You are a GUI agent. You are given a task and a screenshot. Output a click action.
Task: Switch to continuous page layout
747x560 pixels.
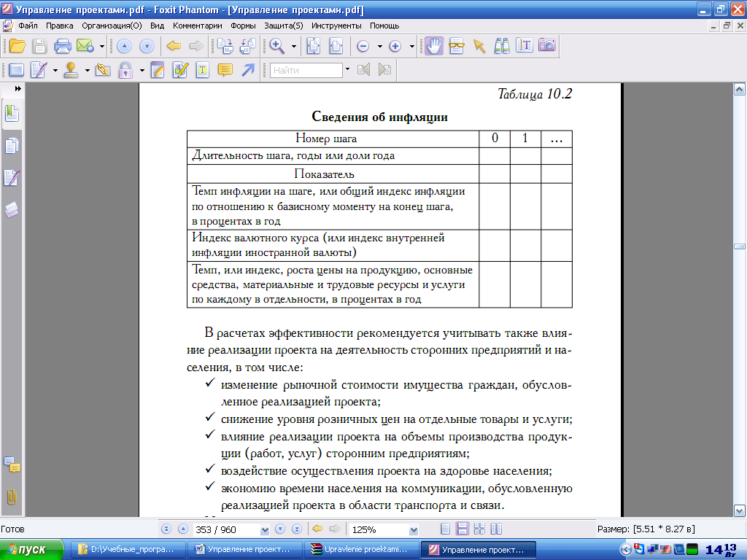pyautogui.click(x=462, y=529)
